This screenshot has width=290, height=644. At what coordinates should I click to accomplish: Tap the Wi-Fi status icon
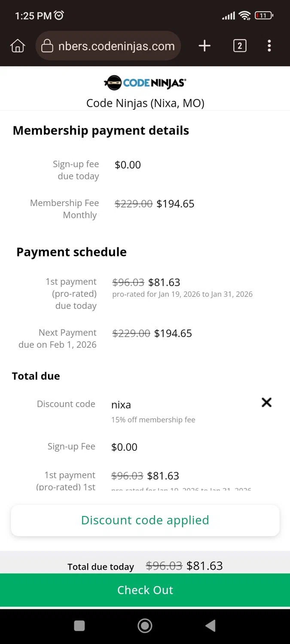click(x=245, y=15)
